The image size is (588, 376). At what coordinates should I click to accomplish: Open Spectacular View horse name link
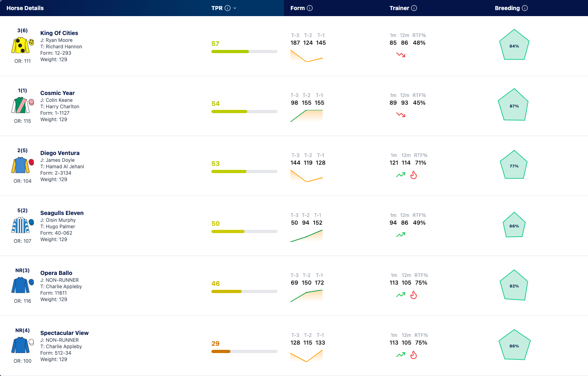(x=64, y=333)
